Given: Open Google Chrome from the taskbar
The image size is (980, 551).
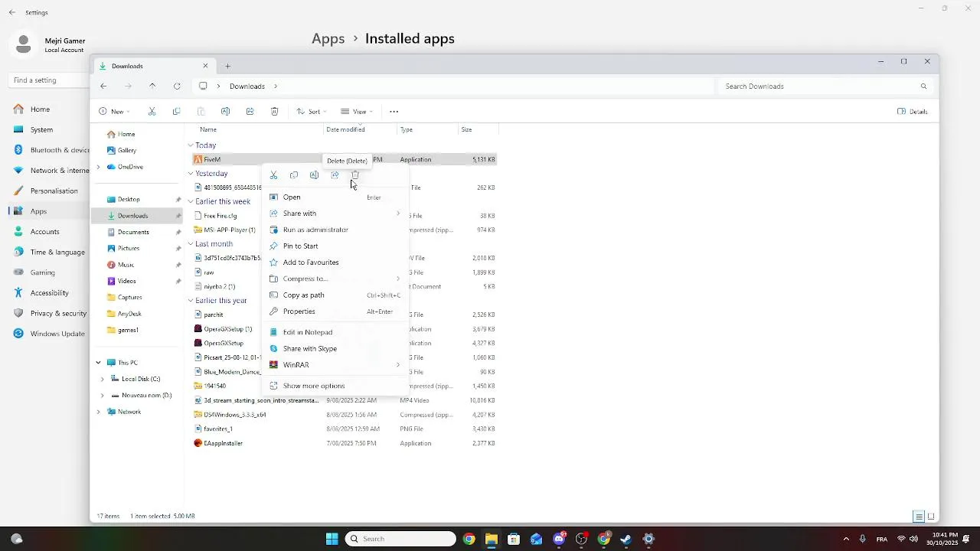Looking at the screenshot, I should tap(469, 539).
